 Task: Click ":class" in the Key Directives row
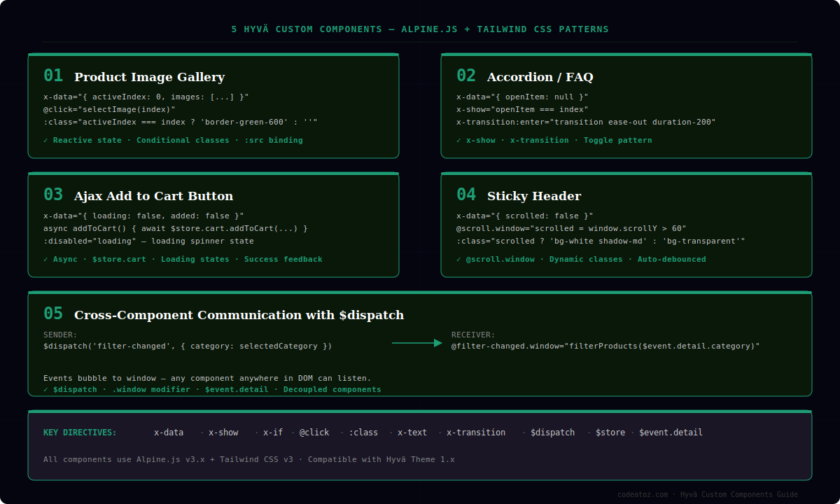click(x=363, y=433)
